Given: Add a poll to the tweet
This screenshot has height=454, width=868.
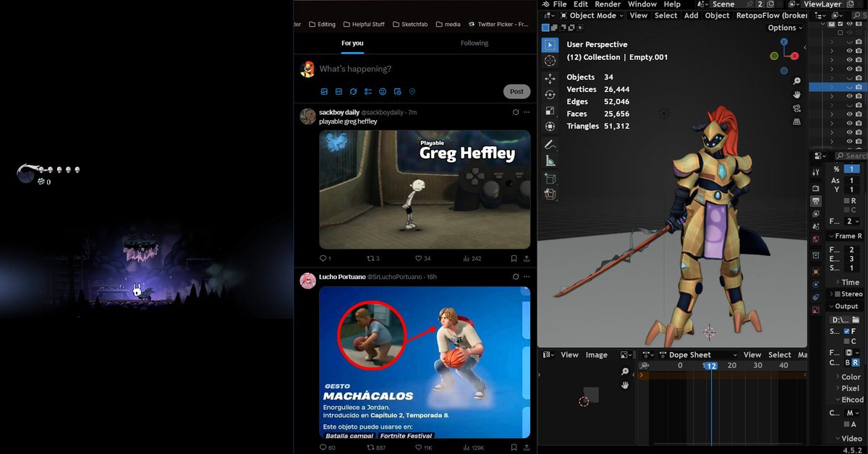Looking at the screenshot, I should coord(368,92).
